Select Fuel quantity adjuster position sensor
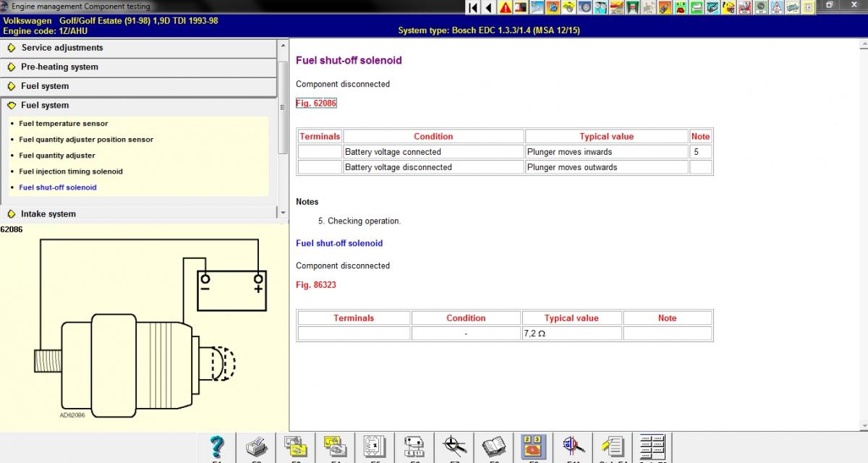This screenshot has height=463, width=868. [x=86, y=140]
